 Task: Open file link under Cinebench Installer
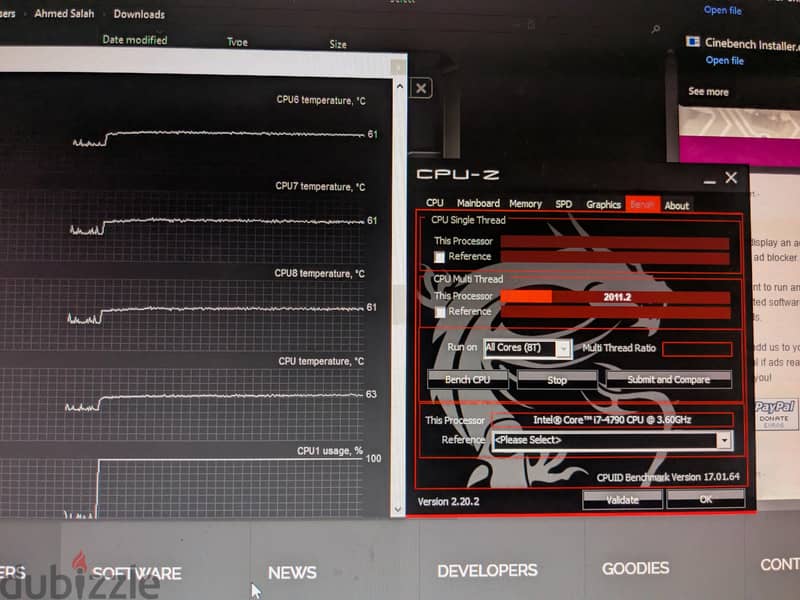click(x=724, y=60)
